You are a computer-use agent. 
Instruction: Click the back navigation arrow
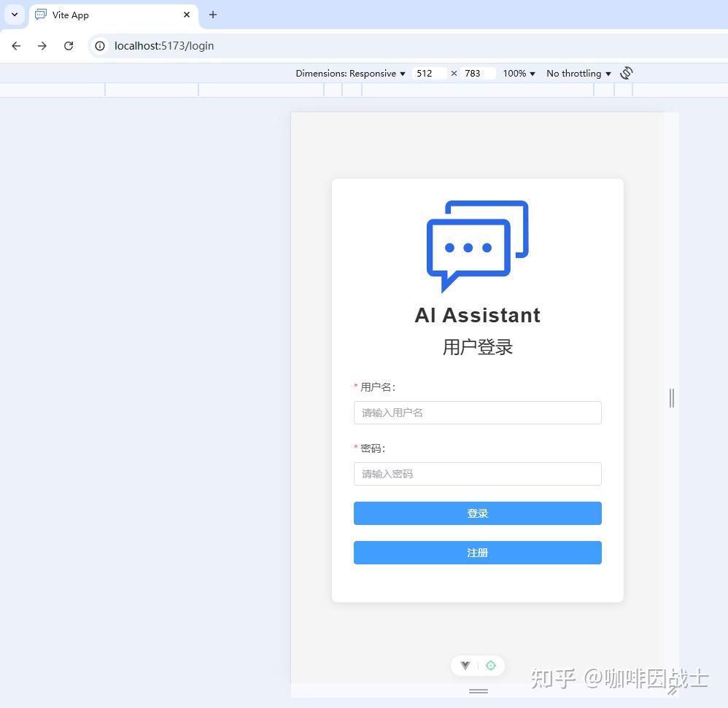[16, 45]
